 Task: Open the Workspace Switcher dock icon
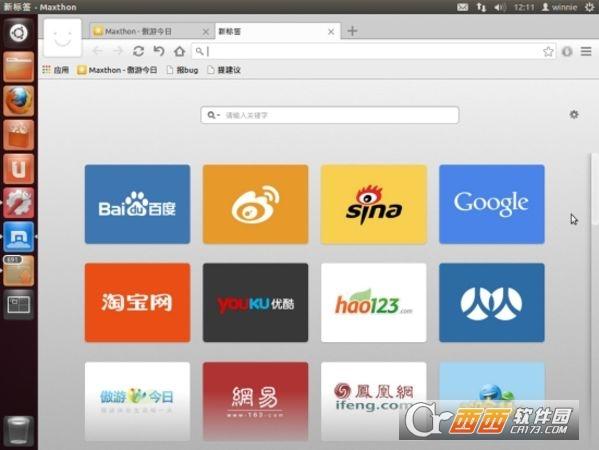pyautogui.click(x=18, y=304)
